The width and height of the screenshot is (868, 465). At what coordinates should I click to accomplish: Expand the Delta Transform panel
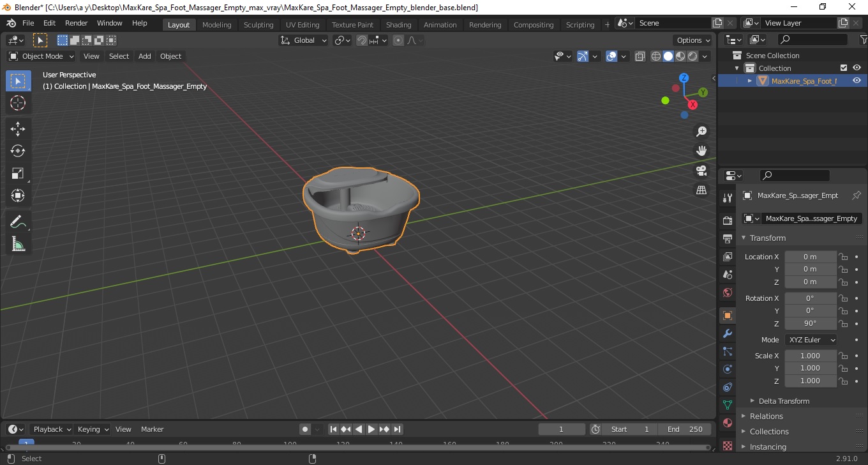pos(784,401)
